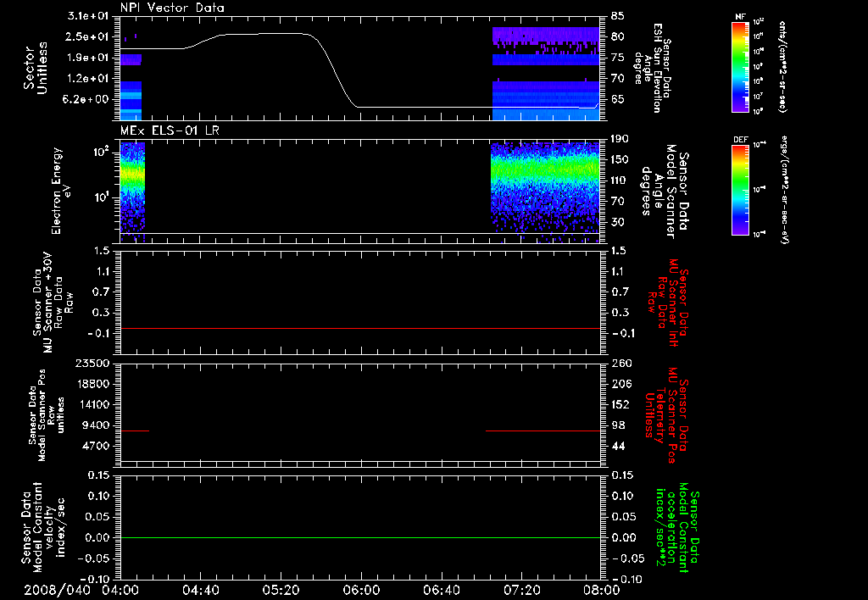
Task: Click the ergs/(cm**2-sr-sec-eV) units label
Action: click(x=785, y=190)
